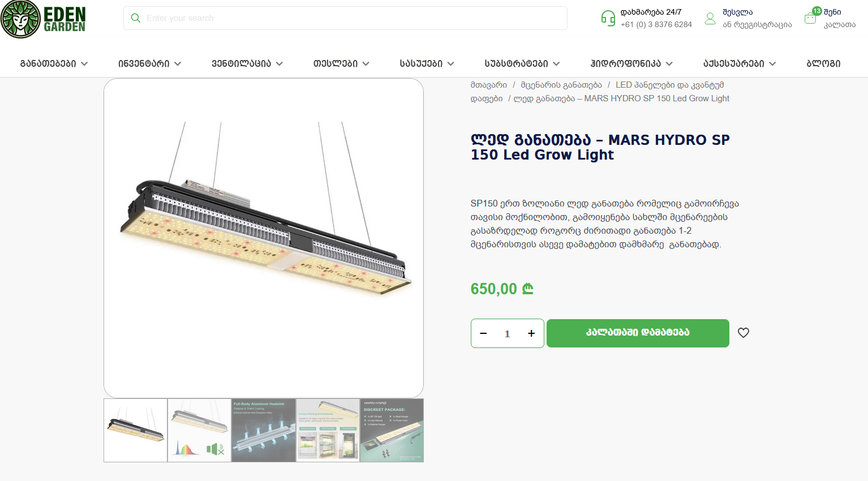Image resolution: width=868 pixels, height=481 pixels.
Task: Open the shopping cart icon
Action: coord(810,18)
